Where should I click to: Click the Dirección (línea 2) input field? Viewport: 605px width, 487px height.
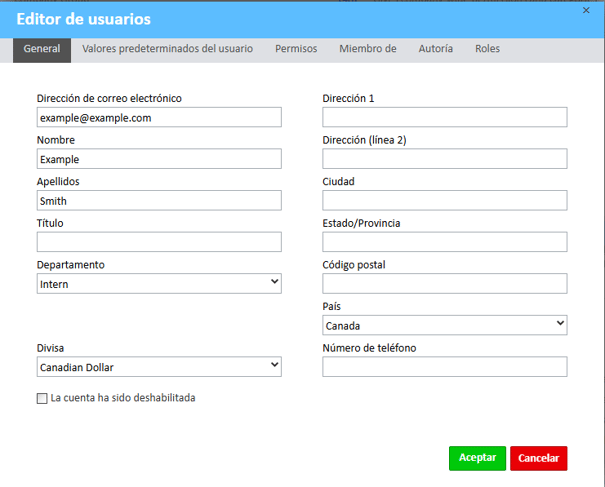(444, 159)
